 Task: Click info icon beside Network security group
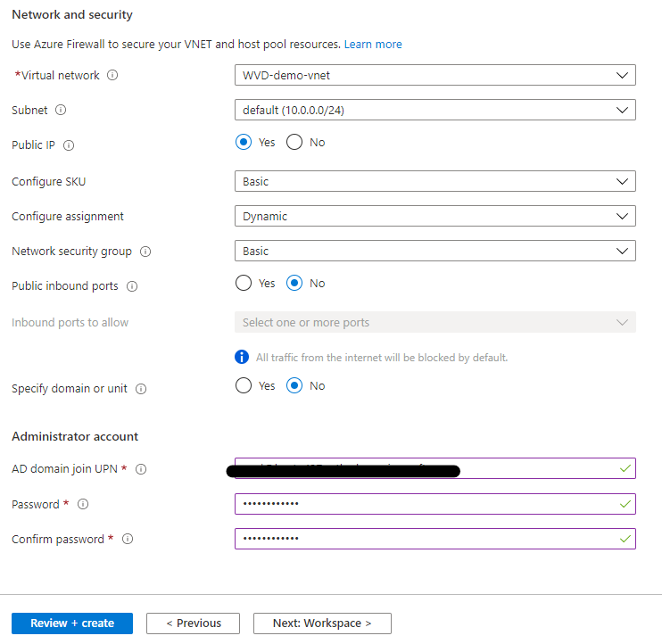[145, 252]
